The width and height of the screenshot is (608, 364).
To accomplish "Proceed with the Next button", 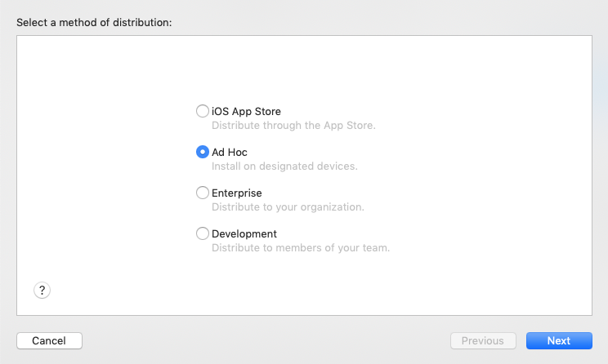I will click(559, 340).
